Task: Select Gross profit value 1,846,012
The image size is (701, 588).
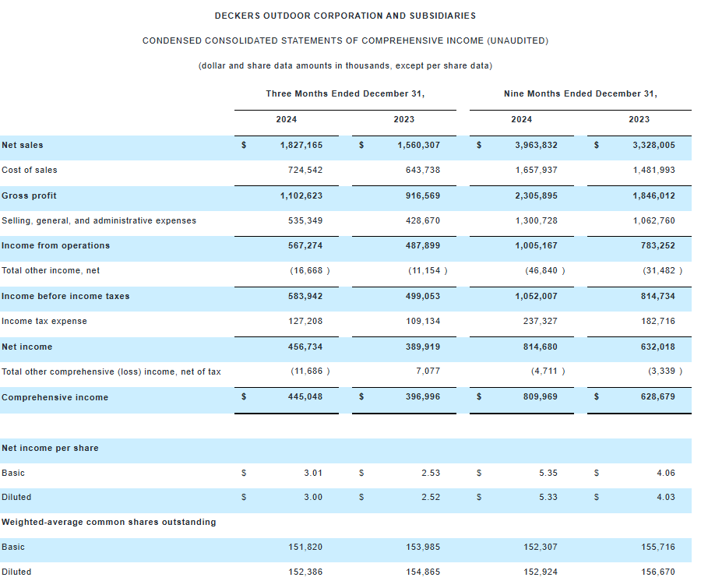Action: (654, 195)
